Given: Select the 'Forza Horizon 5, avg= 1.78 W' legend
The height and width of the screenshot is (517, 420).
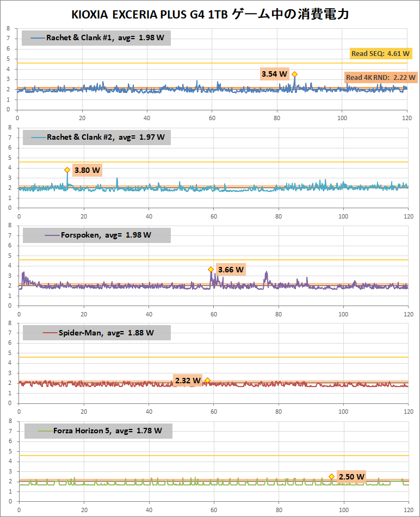Looking at the screenshot, I should 98,431.
